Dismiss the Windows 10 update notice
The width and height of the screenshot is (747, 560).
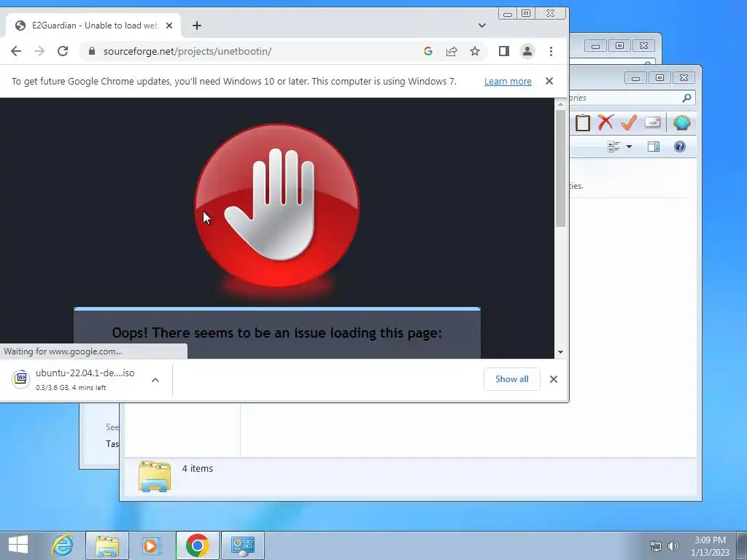pyautogui.click(x=549, y=82)
